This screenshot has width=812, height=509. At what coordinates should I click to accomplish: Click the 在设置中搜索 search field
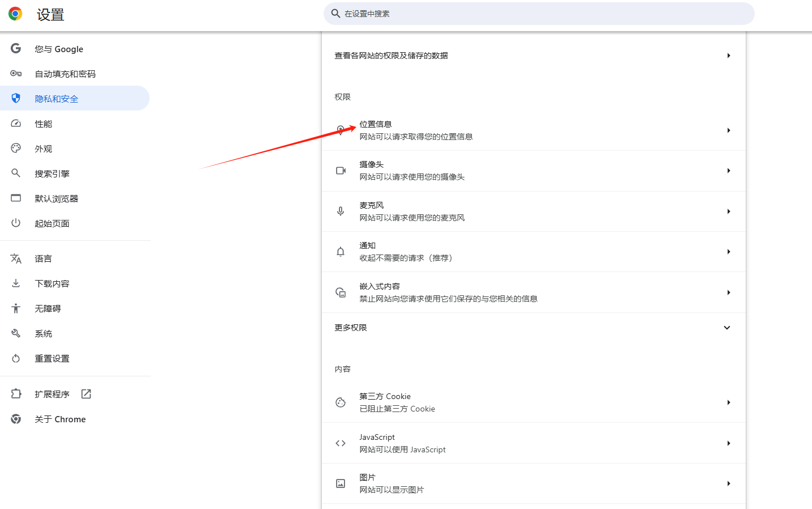pyautogui.click(x=539, y=14)
